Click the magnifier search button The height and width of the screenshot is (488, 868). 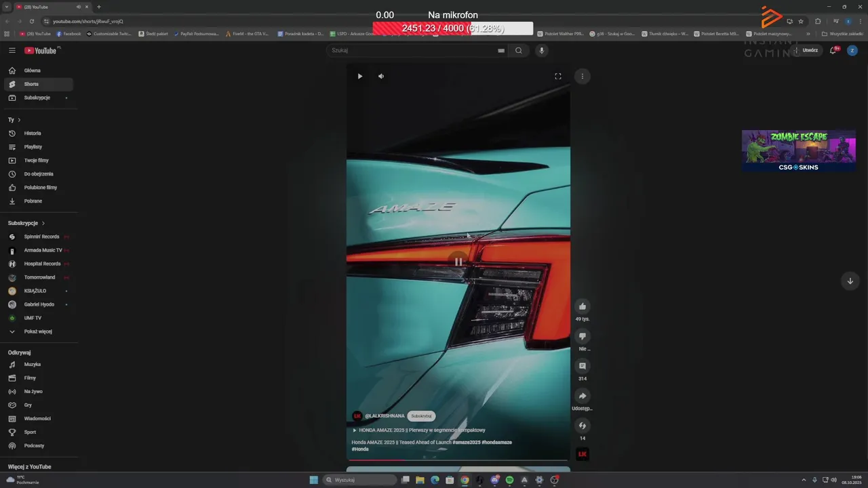[519, 50]
